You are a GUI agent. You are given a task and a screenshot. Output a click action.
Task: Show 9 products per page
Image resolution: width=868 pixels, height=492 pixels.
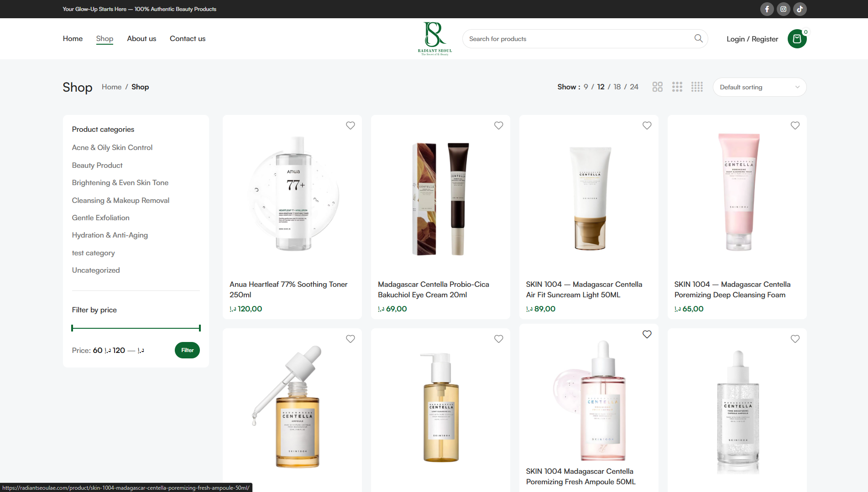[586, 87]
